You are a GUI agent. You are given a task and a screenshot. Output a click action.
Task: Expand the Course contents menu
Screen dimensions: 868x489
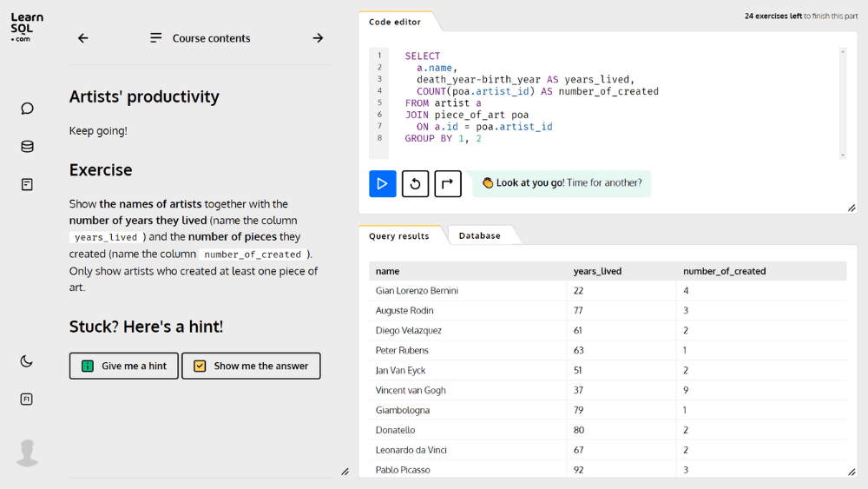[x=201, y=38]
